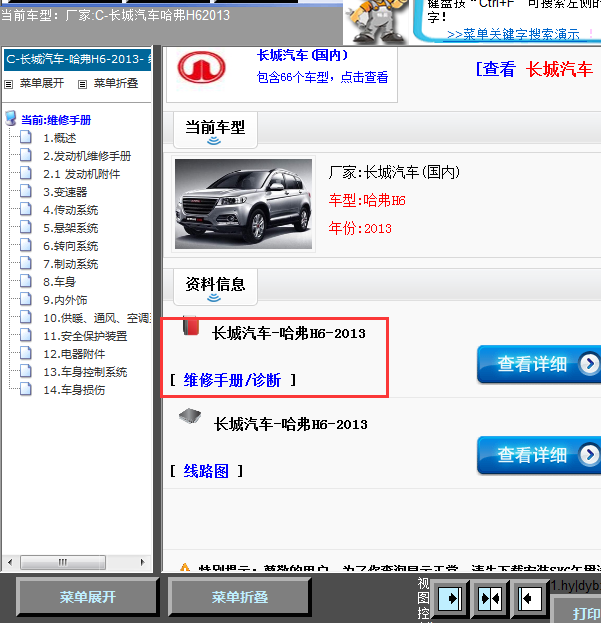The width and height of the screenshot is (601, 623).
Task: Open the 线路图 link
Action: click(206, 471)
